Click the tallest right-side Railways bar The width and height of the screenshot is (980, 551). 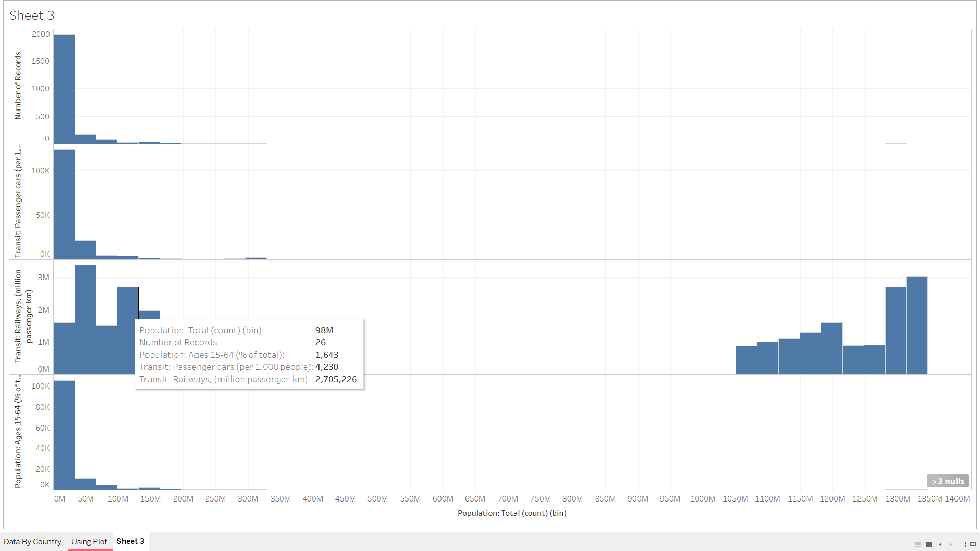tap(917, 325)
